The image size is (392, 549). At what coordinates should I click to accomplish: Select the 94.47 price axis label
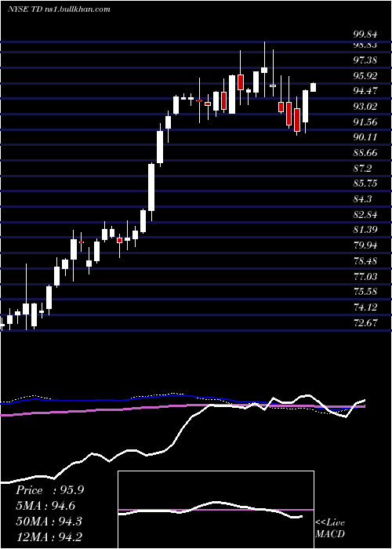tap(365, 91)
